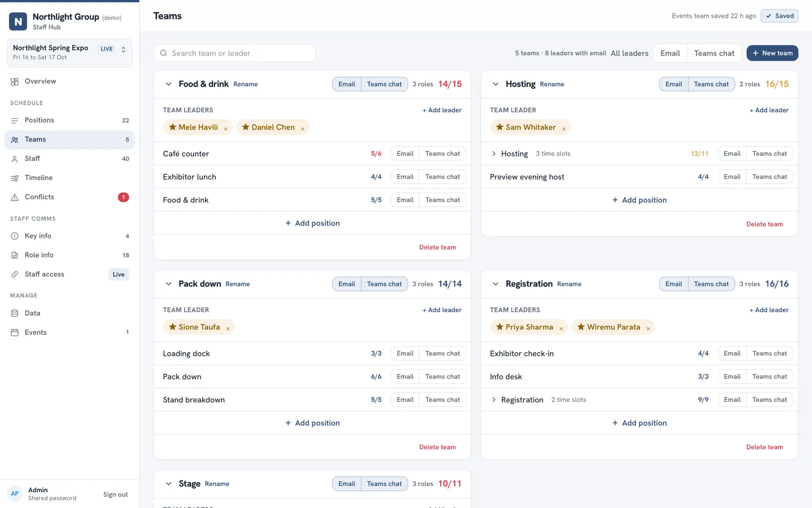Viewport: 812px width, 508px height.
Task: Remove leader Daniel Chen with x
Action: pyautogui.click(x=302, y=129)
